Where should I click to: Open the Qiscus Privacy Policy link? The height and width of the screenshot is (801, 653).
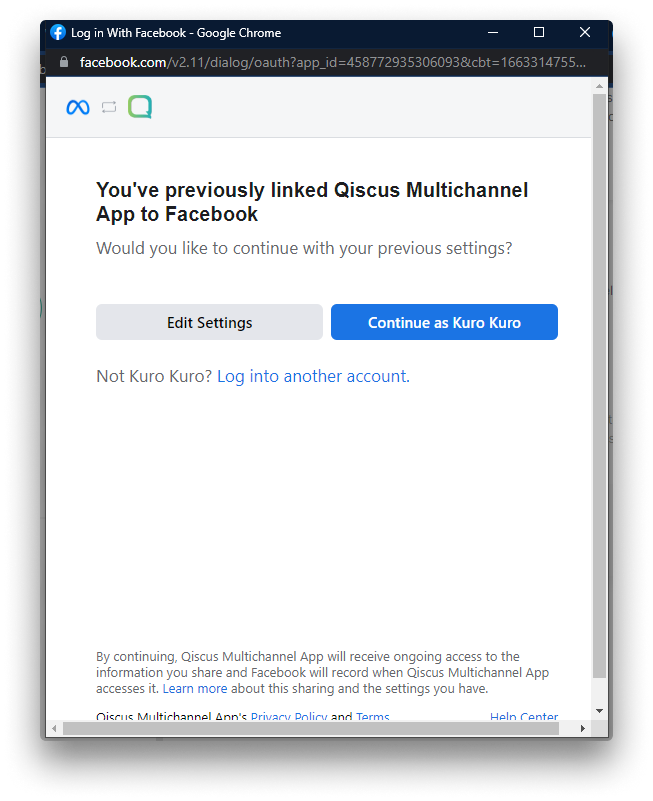click(289, 716)
